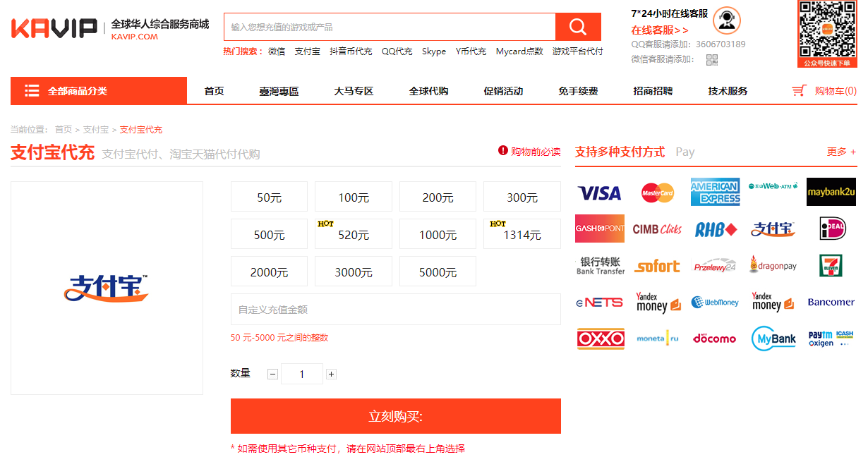Click the all categories list icon
868x457 pixels.
click(32, 91)
